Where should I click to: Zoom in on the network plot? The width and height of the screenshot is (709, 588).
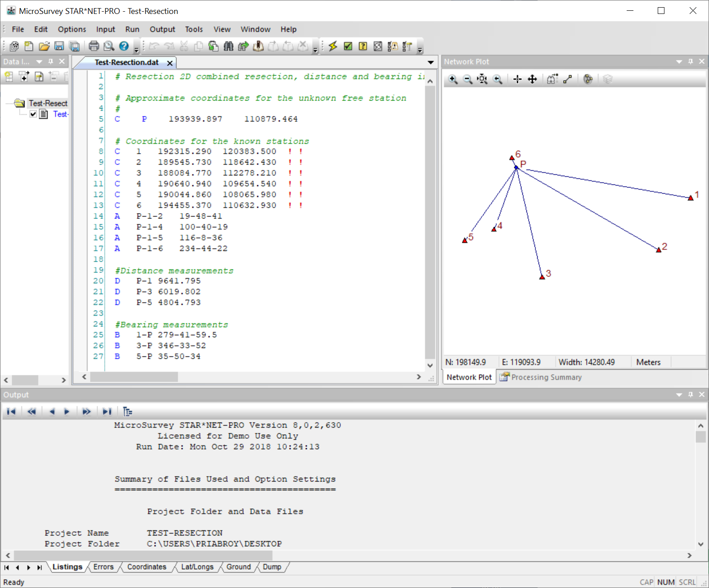click(453, 79)
